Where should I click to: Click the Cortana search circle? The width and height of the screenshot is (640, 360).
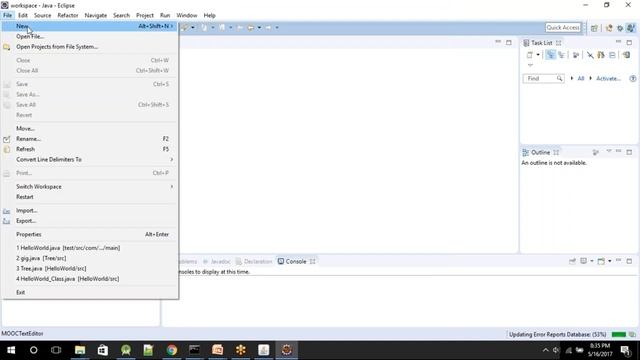tap(33, 350)
